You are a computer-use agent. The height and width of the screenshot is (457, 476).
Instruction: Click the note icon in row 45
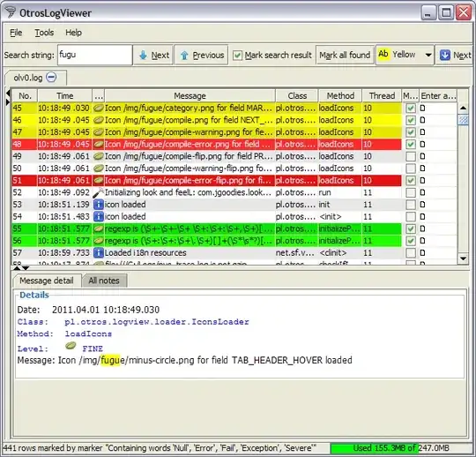click(422, 108)
